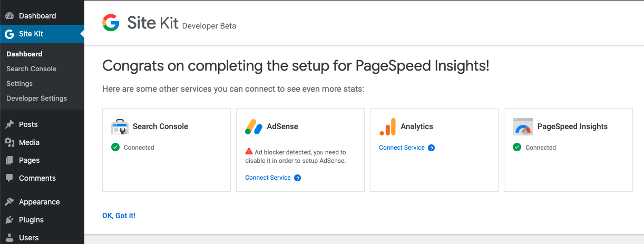Click the Site Kit G icon in sidebar
This screenshot has height=244, width=644.
[9, 34]
